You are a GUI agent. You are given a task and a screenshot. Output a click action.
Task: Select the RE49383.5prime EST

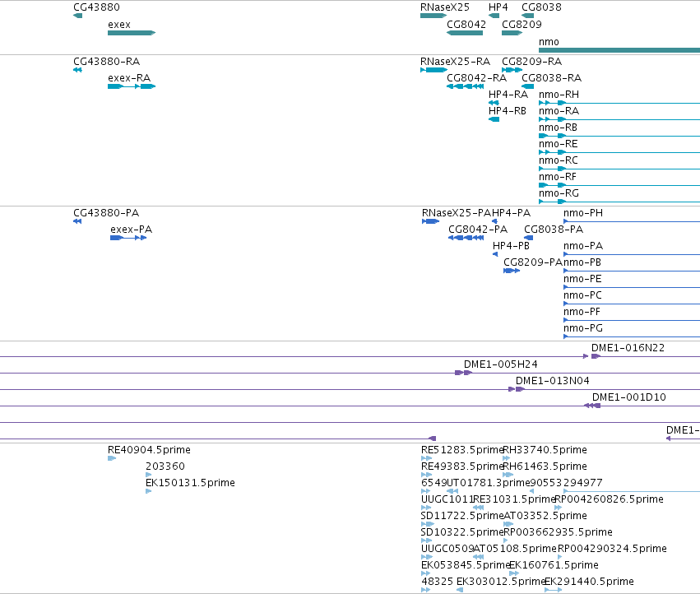pos(426,475)
